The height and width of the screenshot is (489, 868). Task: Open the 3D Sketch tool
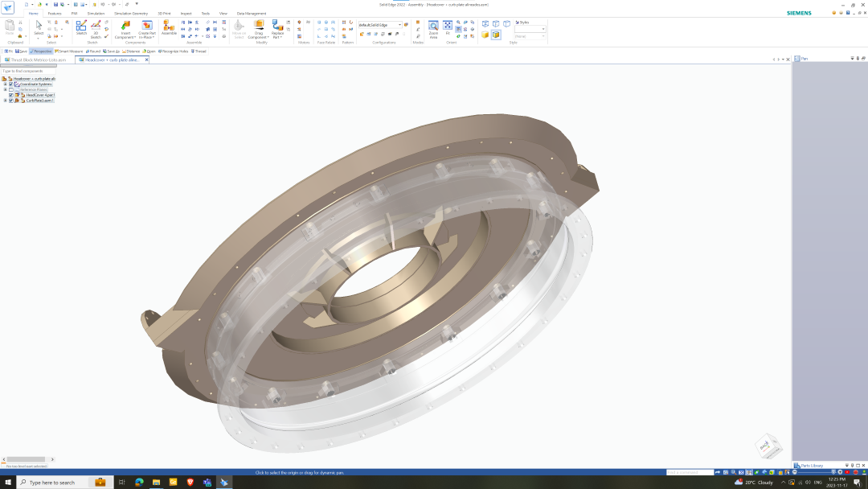coord(96,29)
